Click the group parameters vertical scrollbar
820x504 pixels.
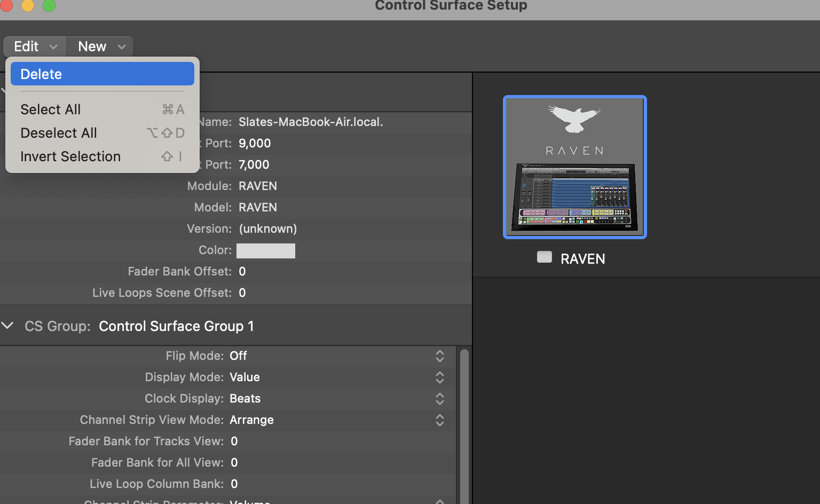[464, 426]
